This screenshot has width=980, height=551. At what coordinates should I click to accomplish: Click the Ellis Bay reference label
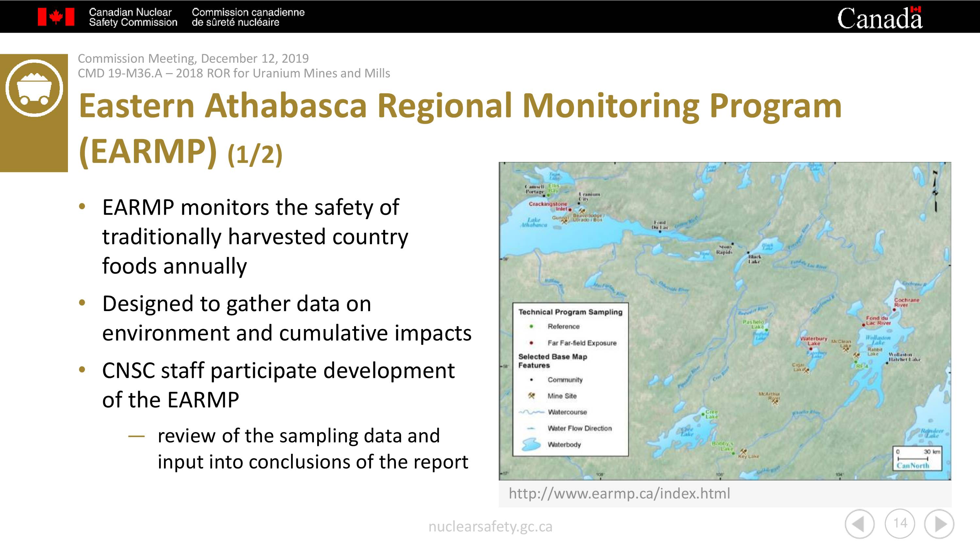coord(554,188)
